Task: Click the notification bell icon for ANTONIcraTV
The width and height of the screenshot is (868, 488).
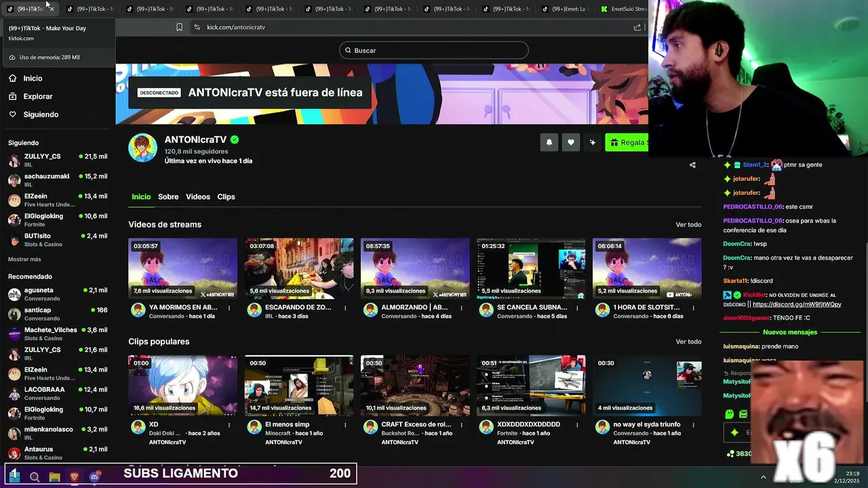Action: click(x=549, y=142)
